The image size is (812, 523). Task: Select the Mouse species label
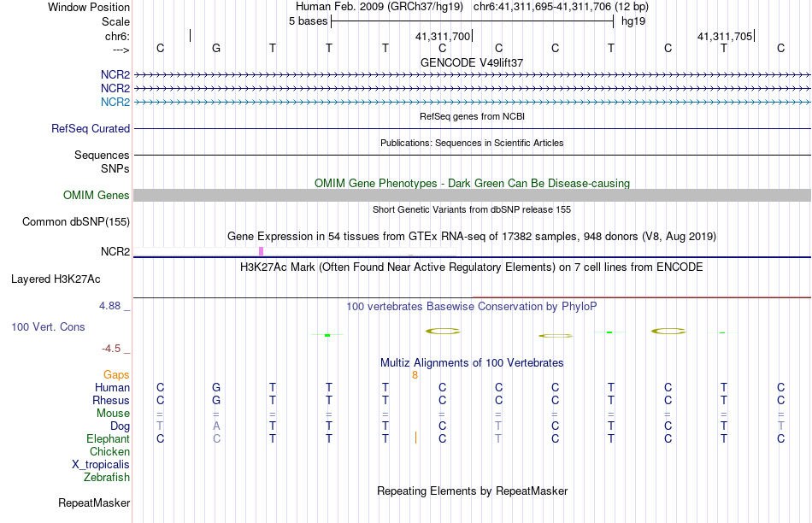[x=113, y=414]
